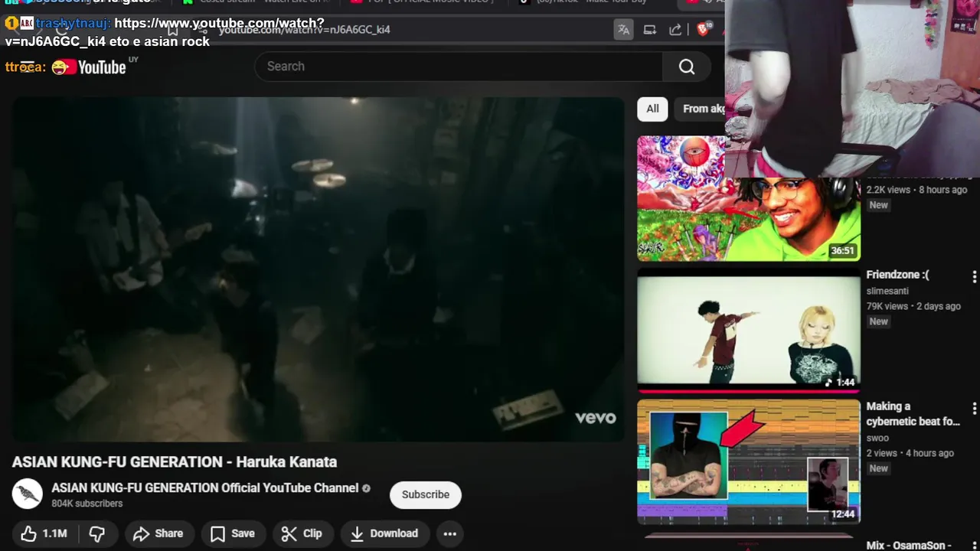Click the New badge under swoo video

tap(879, 468)
